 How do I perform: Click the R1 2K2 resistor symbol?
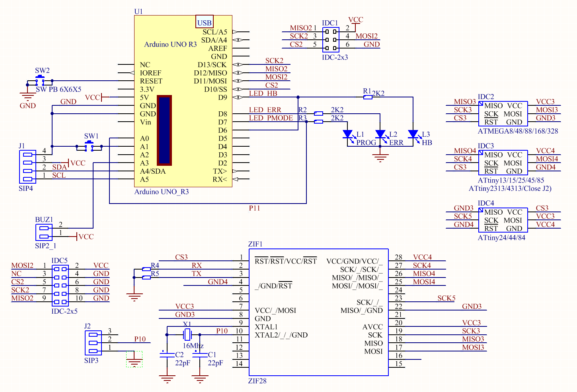point(368,97)
